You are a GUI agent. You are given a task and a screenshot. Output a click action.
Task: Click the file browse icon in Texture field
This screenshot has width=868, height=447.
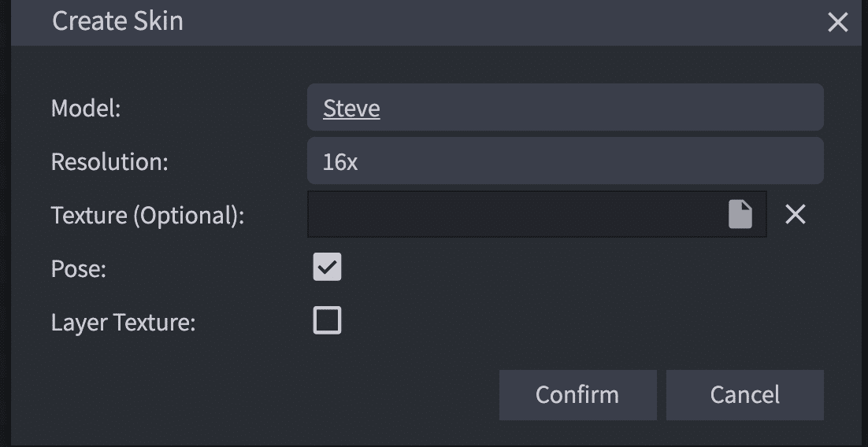(740, 214)
